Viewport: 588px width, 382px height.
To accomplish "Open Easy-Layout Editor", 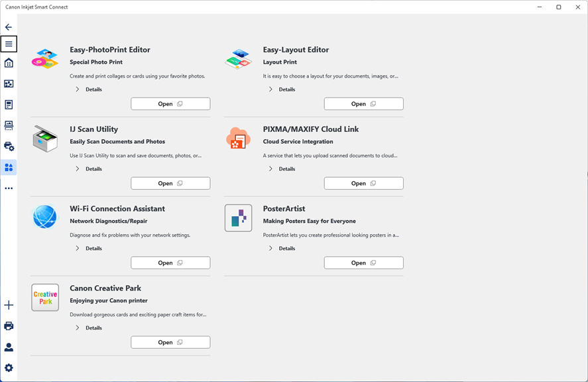I will pos(364,104).
